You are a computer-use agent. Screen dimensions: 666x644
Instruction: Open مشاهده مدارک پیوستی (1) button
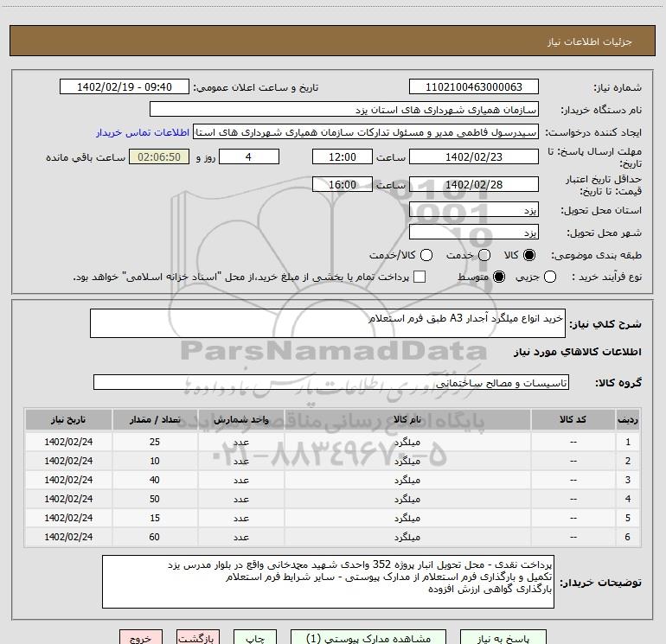click(x=368, y=638)
